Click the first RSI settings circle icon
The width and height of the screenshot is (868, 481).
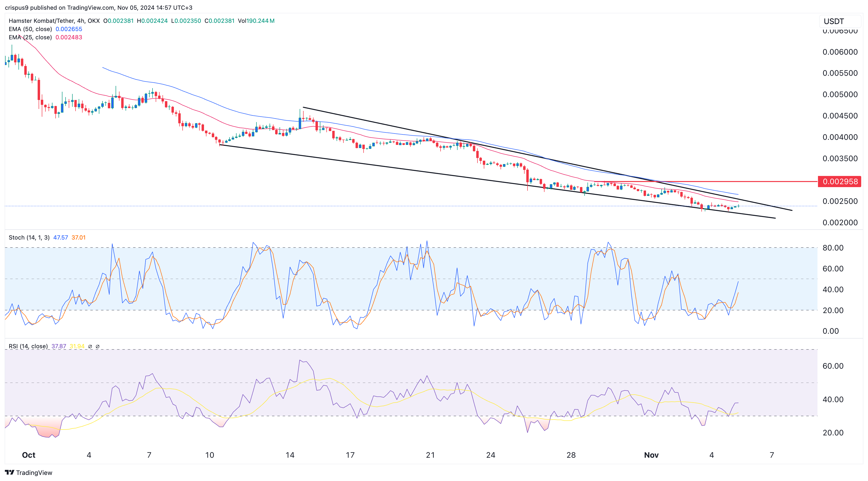tap(90, 346)
